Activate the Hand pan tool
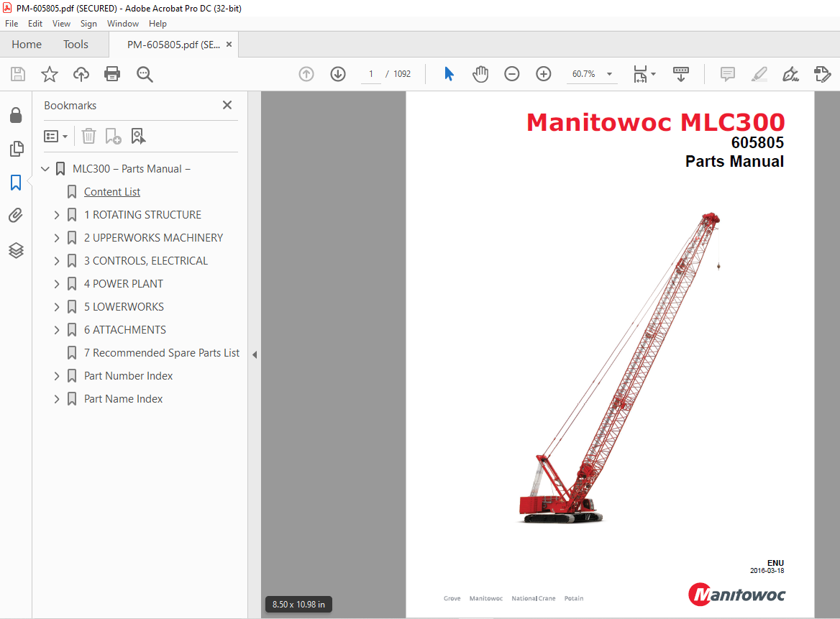 pyautogui.click(x=480, y=74)
